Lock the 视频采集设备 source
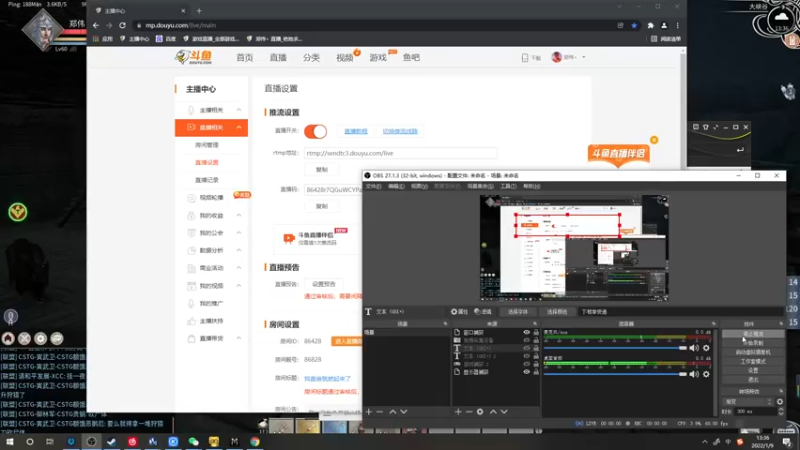Image resolution: width=800 pixels, height=450 pixels. tap(536, 340)
